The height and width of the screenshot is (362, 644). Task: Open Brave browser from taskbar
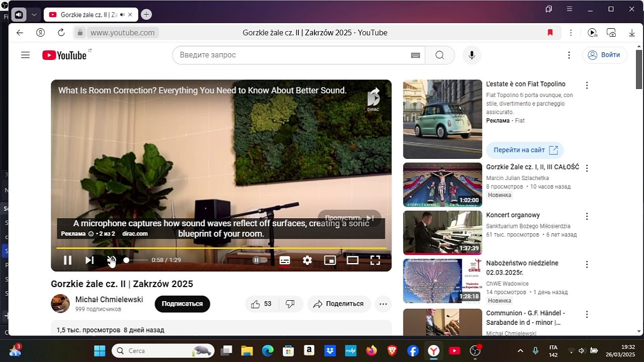click(392, 350)
